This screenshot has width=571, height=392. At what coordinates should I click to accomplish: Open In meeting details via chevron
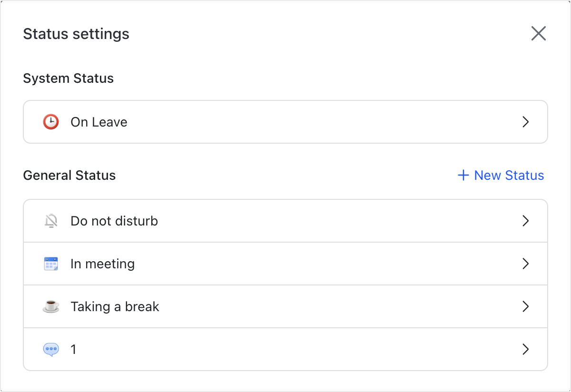(x=525, y=264)
